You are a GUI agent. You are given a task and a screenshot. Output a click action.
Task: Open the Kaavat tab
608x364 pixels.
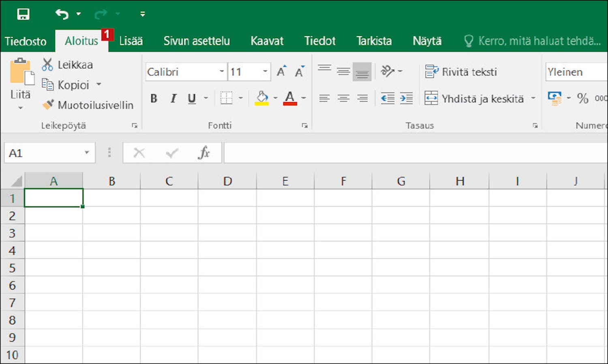coord(267,41)
